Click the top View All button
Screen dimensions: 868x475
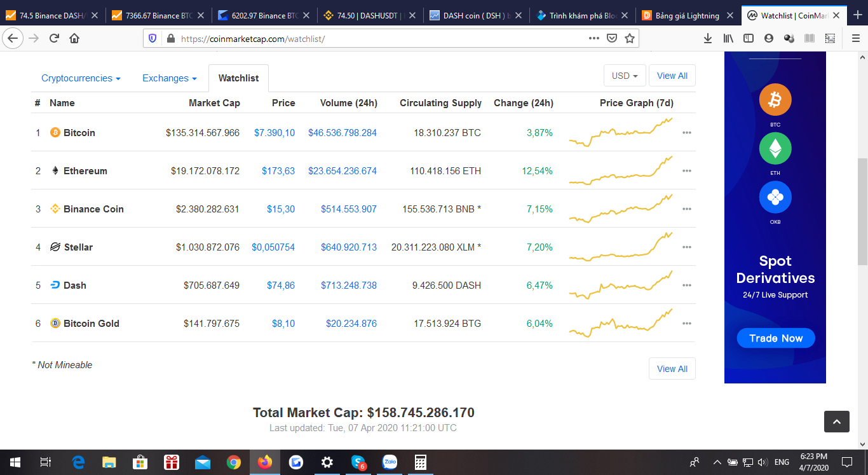click(672, 76)
